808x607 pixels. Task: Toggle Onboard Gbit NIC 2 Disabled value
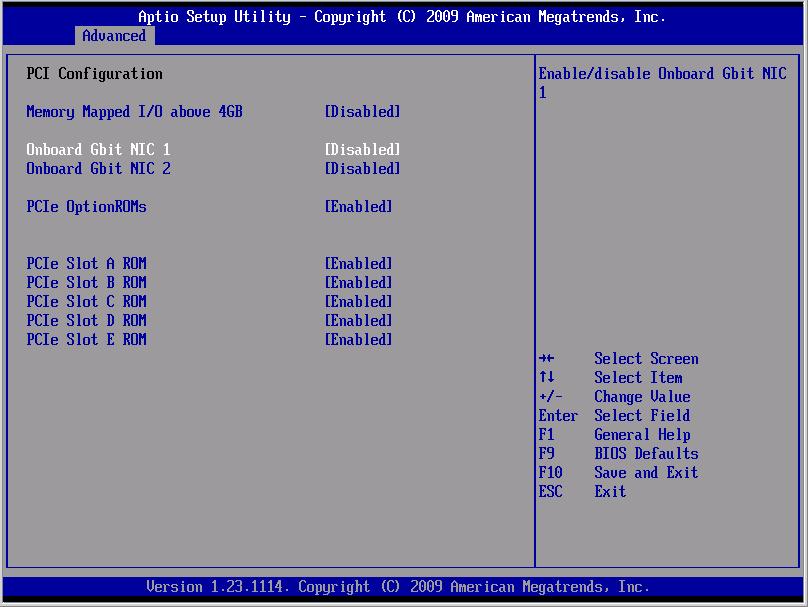click(x=362, y=168)
